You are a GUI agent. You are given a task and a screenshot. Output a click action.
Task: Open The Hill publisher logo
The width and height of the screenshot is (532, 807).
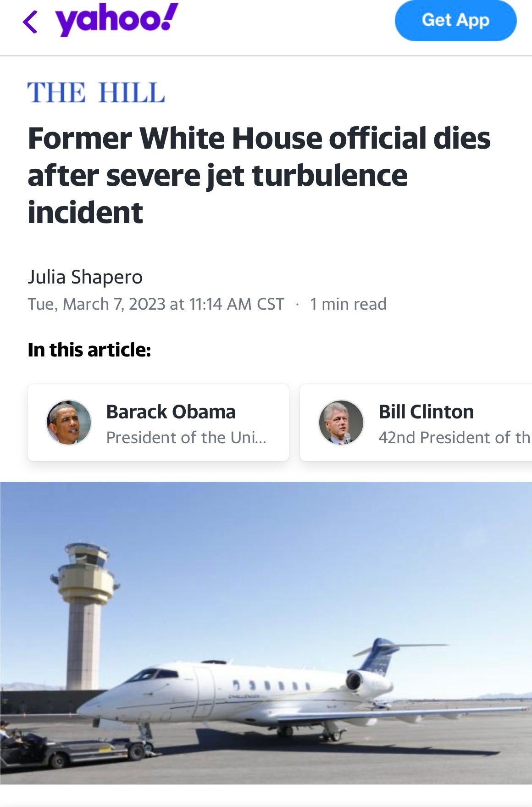(x=96, y=92)
